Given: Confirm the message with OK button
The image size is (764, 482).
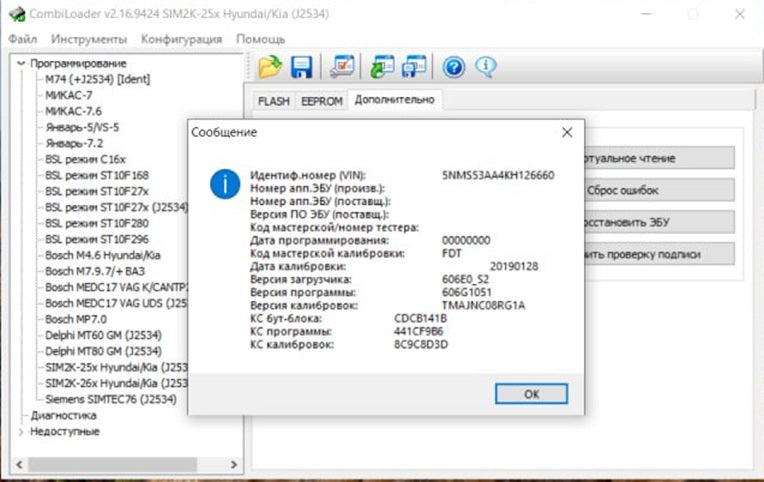Looking at the screenshot, I should 531,394.
